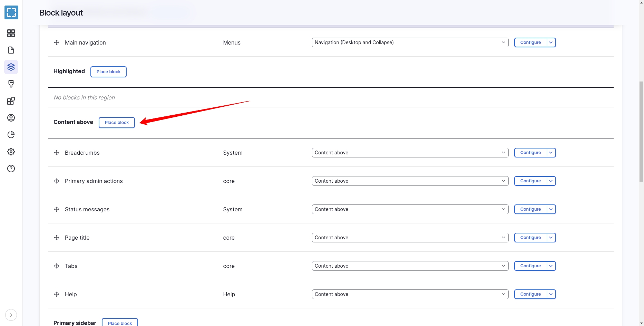Grab the drag handle for Breadcrumbs row
This screenshot has width=644, height=326.
pos(57,153)
